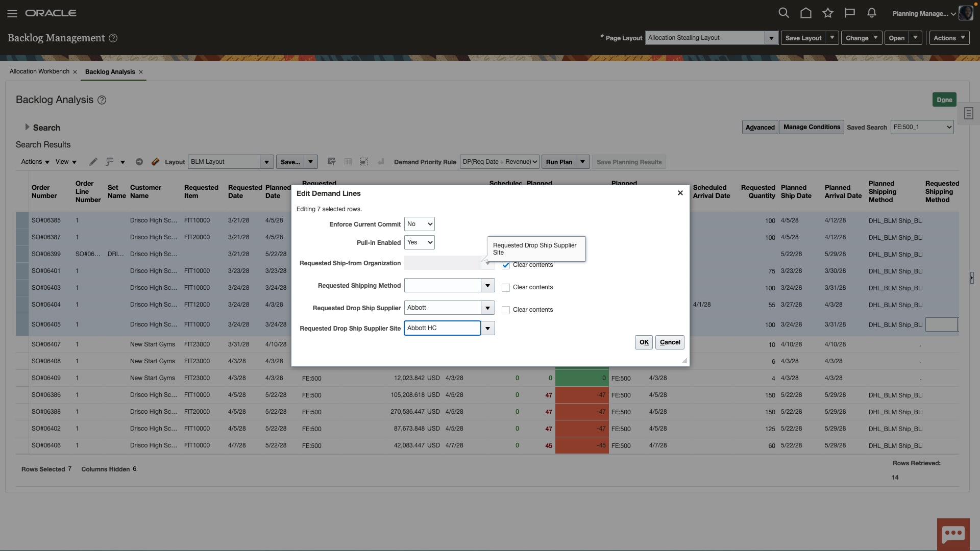Uncheck Clear contents for Ship-from Organization
Image resolution: width=980 pixels, height=551 pixels.
click(x=506, y=265)
